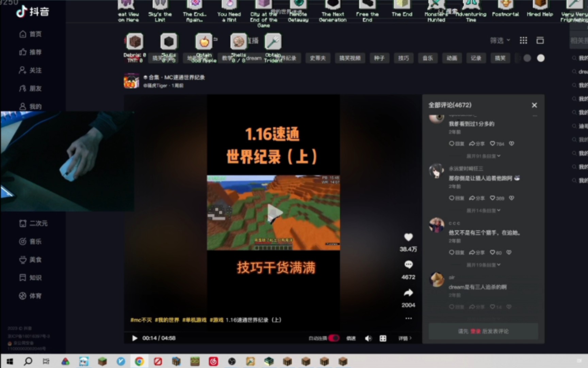Dislike the comment with 309 likes

(511, 198)
